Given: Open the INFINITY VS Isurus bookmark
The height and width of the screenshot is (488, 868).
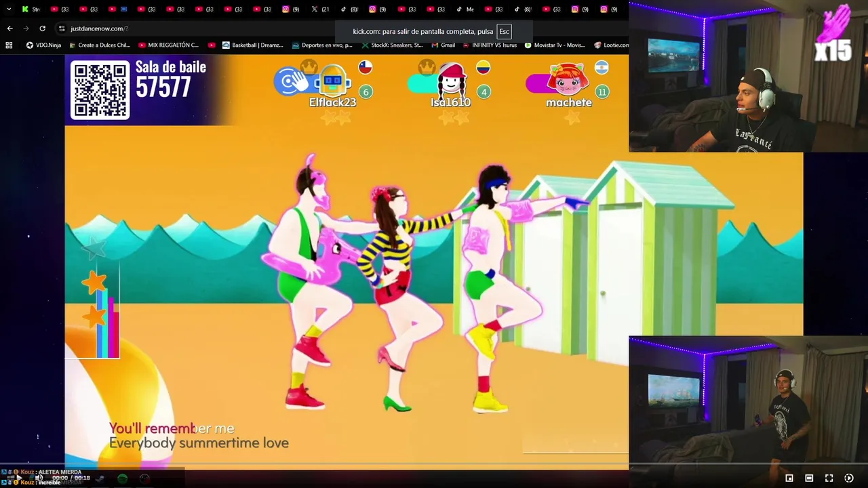Looking at the screenshot, I should pos(489,45).
